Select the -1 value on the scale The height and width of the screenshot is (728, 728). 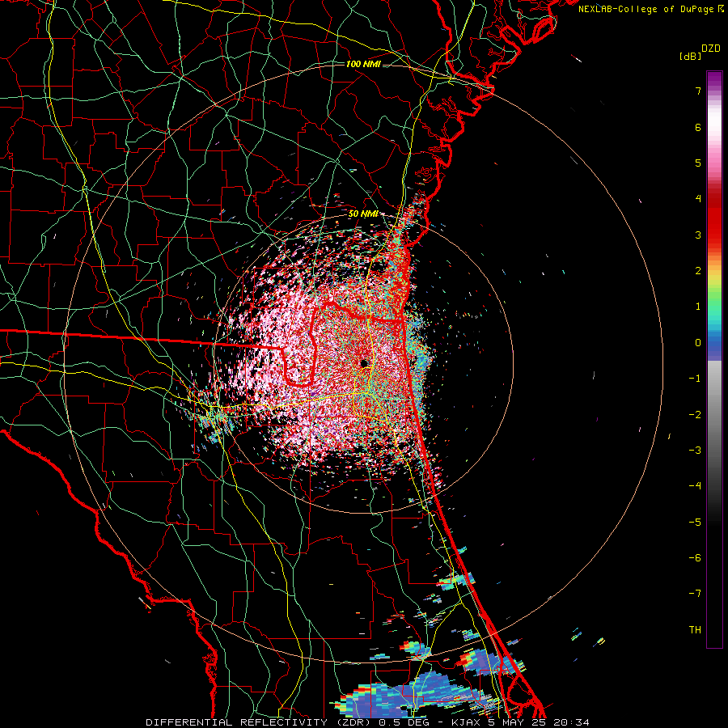[695, 379]
